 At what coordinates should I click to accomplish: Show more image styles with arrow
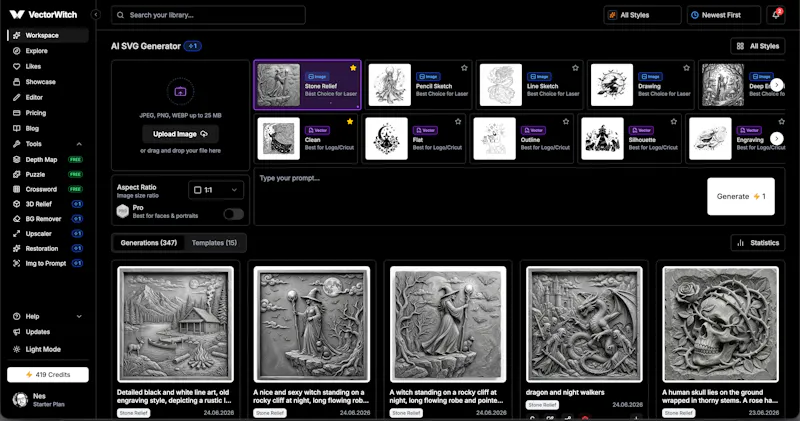pyautogui.click(x=777, y=85)
